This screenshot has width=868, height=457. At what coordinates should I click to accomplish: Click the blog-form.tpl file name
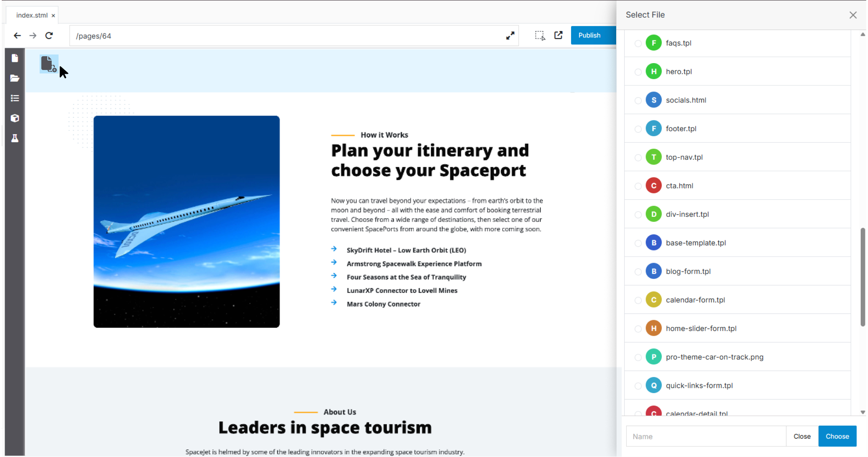[x=688, y=272]
